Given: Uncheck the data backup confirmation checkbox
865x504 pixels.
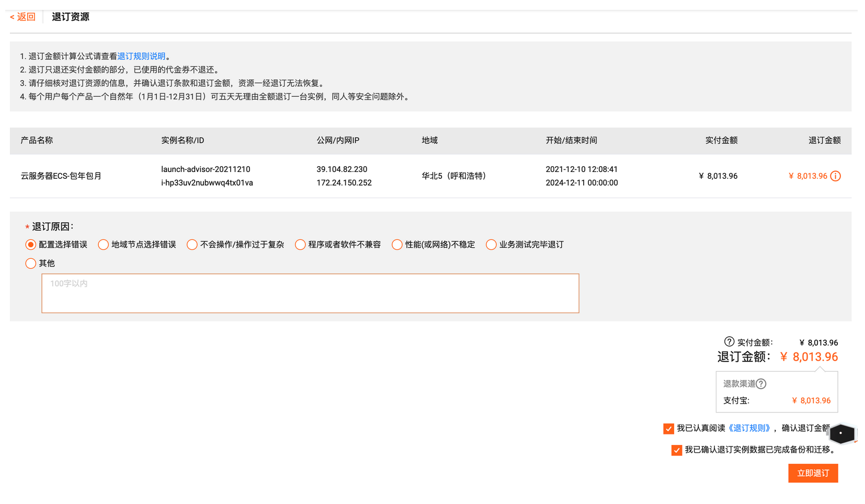Looking at the screenshot, I should pyautogui.click(x=676, y=450).
